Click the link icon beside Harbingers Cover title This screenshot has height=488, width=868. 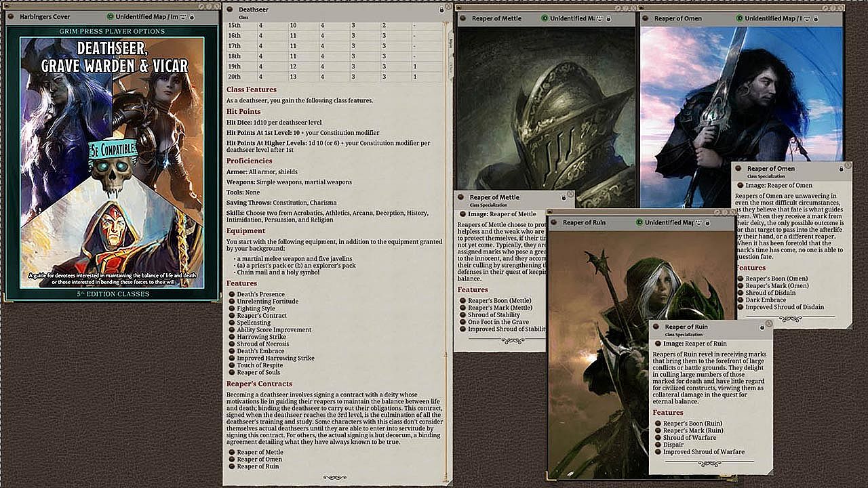(x=11, y=16)
